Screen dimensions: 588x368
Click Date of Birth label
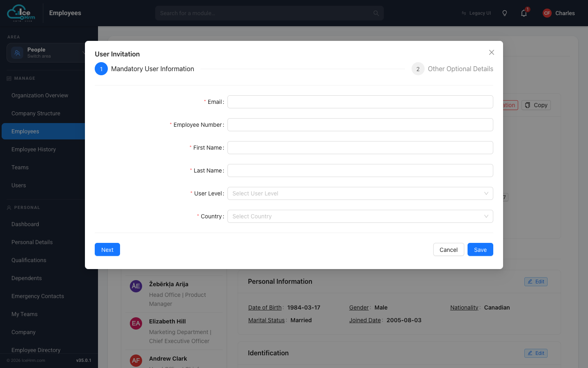coord(265,307)
